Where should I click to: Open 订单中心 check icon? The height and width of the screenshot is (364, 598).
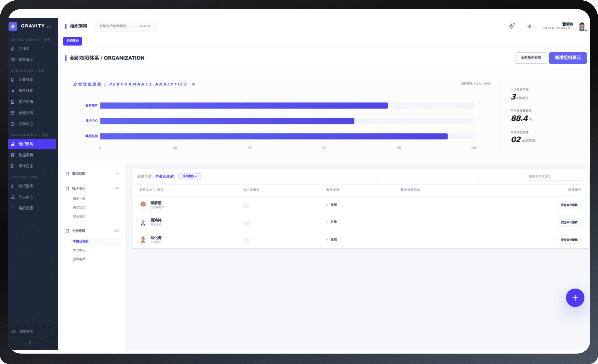13,124
